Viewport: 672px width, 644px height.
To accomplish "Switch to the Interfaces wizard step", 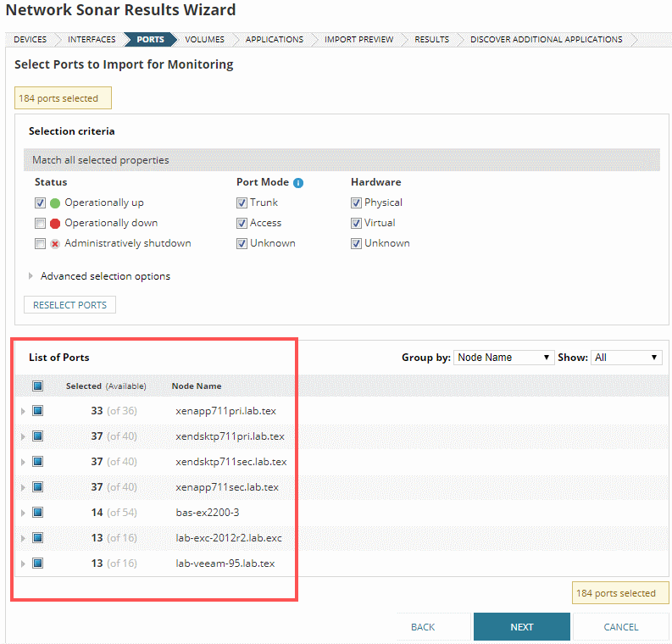I will pyautogui.click(x=92, y=40).
